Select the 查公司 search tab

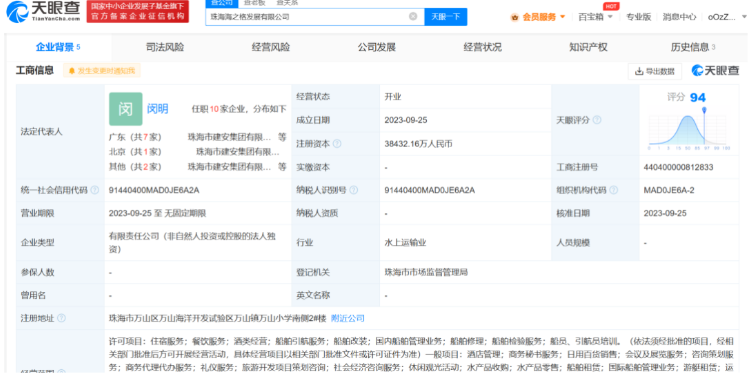(x=221, y=3)
